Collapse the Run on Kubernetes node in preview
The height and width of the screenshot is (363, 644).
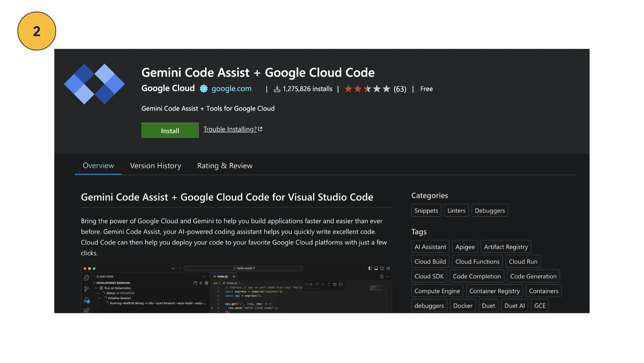click(96, 288)
